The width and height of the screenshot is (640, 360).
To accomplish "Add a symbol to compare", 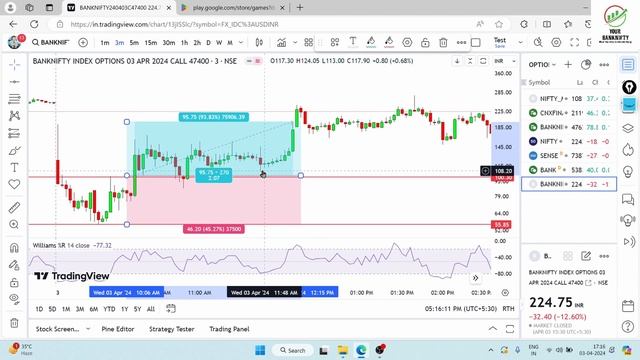I will [x=83, y=42].
